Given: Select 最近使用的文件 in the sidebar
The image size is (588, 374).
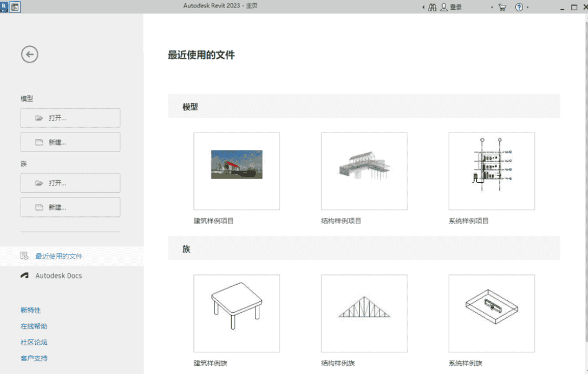Looking at the screenshot, I should (x=59, y=256).
